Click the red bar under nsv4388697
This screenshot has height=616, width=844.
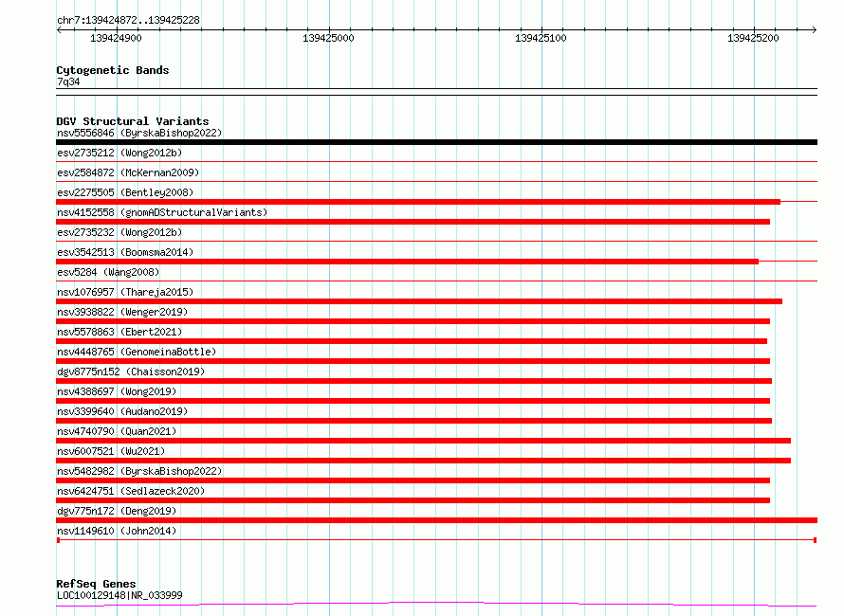pos(413,401)
